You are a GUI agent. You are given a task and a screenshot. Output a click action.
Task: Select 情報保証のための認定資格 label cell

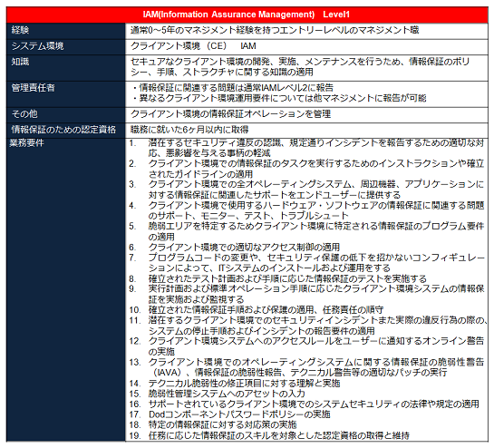(66, 130)
